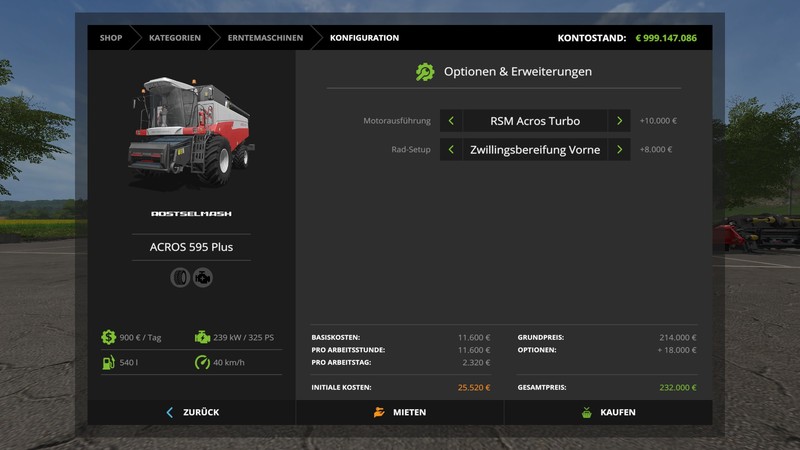This screenshot has height=450, width=800.
Task: Click the fuel pump capacity icon
Action: (x=108, y=361)
